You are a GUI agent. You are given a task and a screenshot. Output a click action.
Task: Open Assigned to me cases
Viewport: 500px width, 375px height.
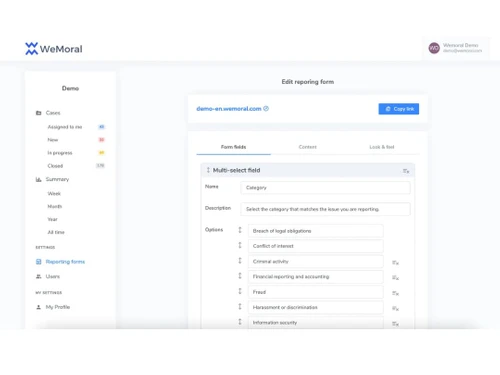(65, 127)
